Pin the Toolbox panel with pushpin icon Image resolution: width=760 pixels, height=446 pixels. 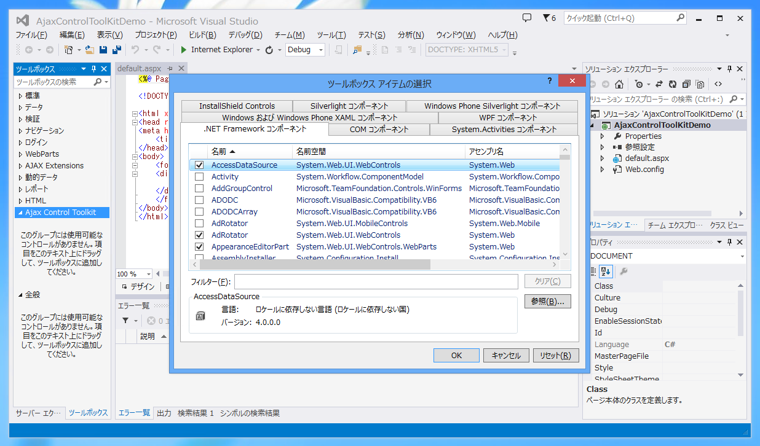[x=94, y=69]
